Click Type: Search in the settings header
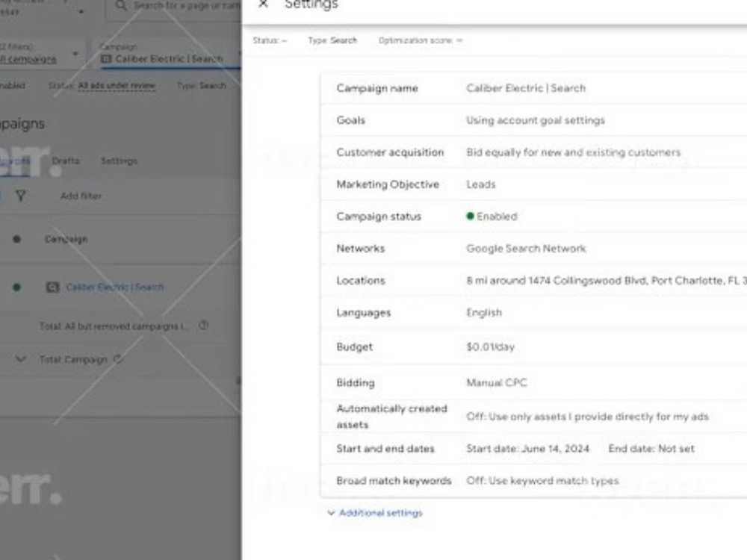This screenshot has height=560, width=747. (x=332, y=40)
